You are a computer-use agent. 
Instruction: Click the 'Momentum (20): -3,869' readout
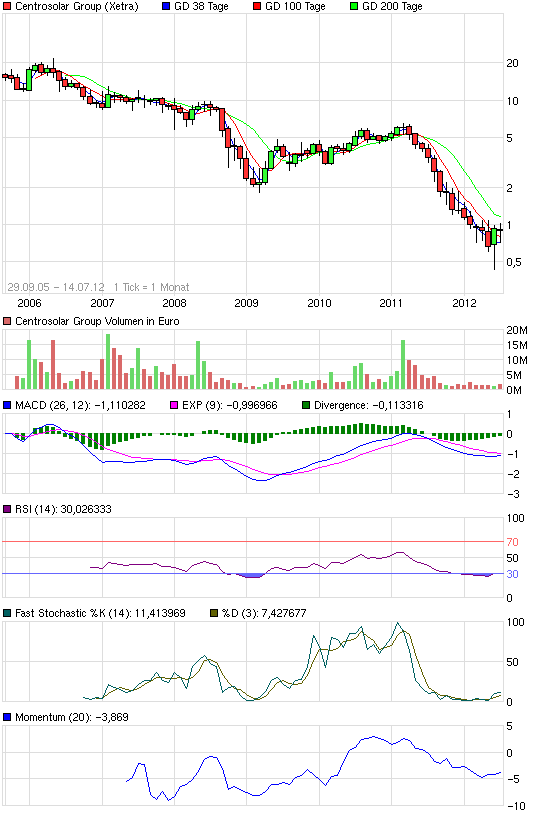[x=72, y=717]
